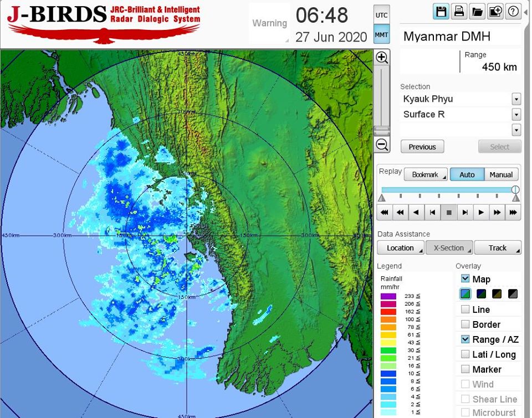Click the Warning indicator panel
Viewport: 532px width, 418px height.
(269, 23)
